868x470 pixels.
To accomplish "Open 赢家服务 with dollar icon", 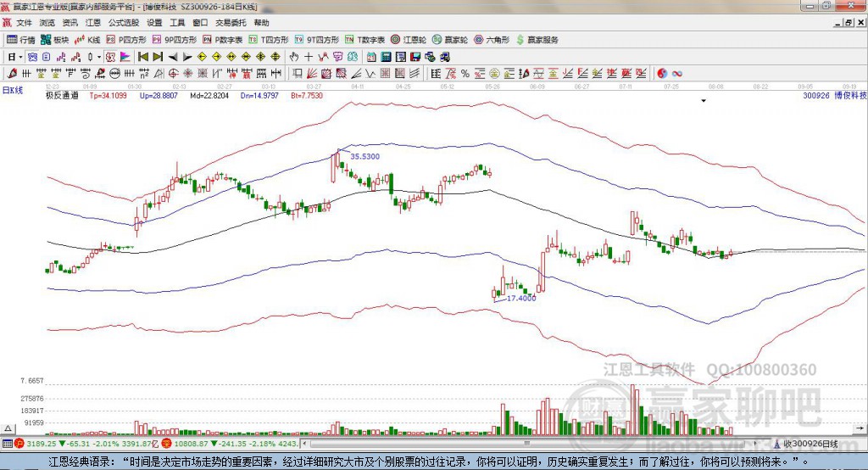I will pos(537,40).
